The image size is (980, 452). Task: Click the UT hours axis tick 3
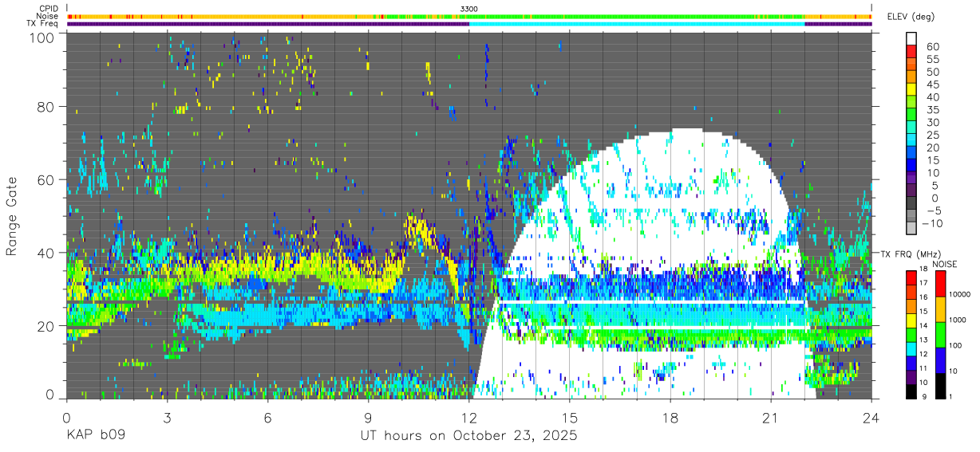point(168,418)
